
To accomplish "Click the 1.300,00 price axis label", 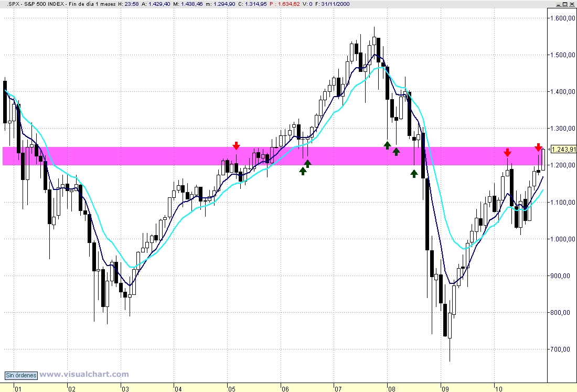I will (x=563, y=129).
